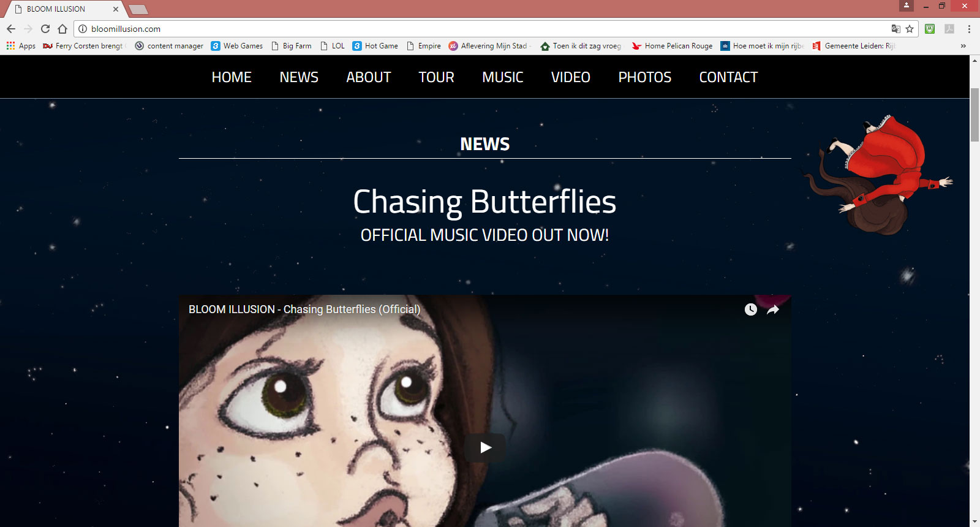This screenshot has width=980, height=527.
Task: Open a new browser tab
Action: click(138, 9)
